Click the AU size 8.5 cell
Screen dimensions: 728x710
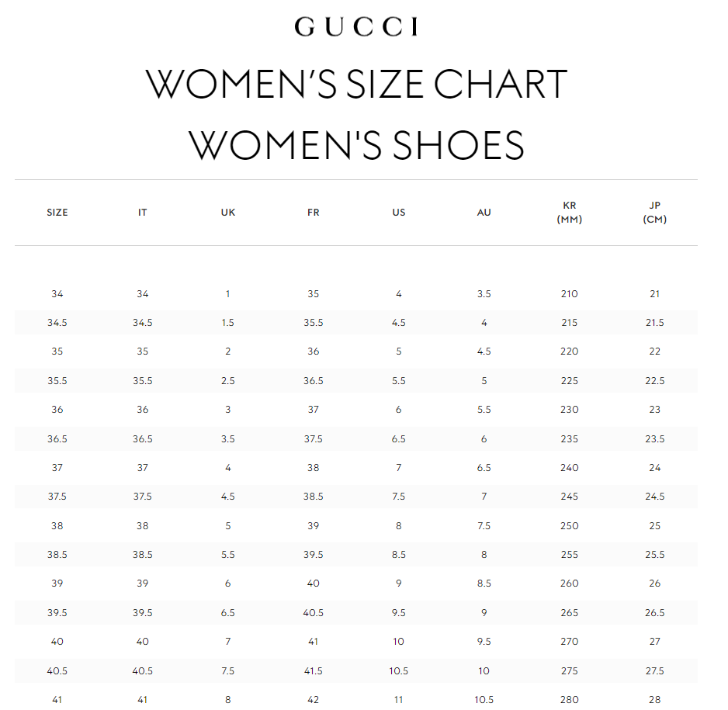(x=484, y=584)
